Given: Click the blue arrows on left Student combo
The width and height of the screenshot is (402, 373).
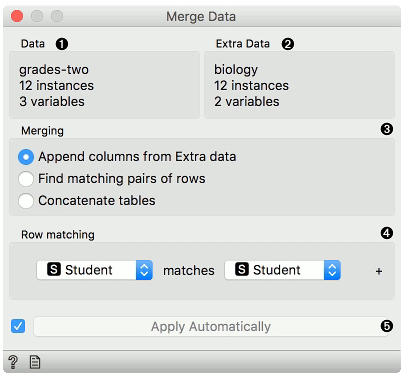Looking at the screenshot, I should pyautogui.click(x=144, y=270).
